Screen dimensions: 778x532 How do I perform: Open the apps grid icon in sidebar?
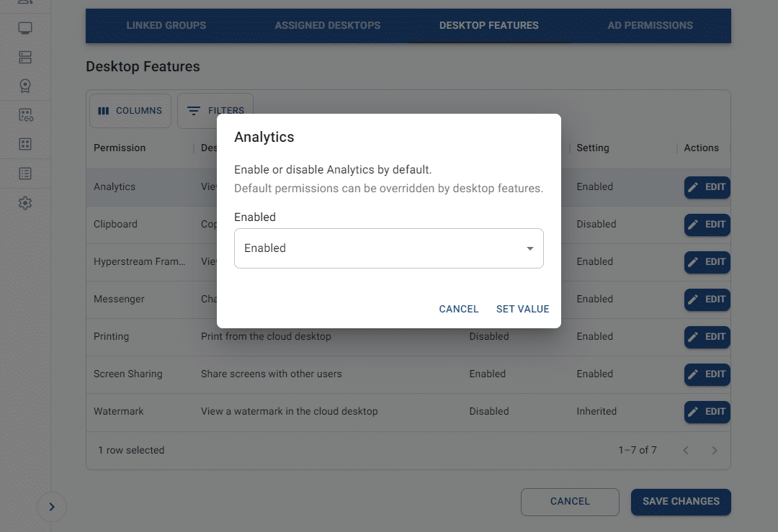[x=26, y=144]
